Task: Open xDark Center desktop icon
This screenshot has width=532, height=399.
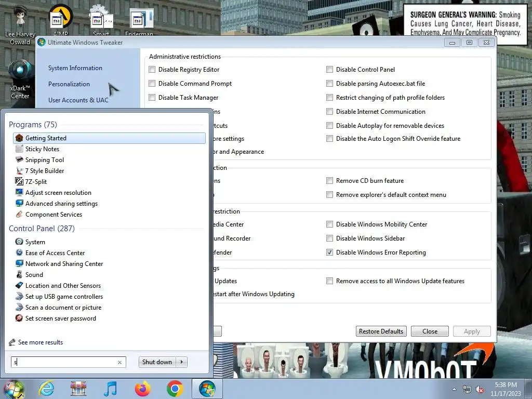Action: pyautogui.click(x=20, y=79)
